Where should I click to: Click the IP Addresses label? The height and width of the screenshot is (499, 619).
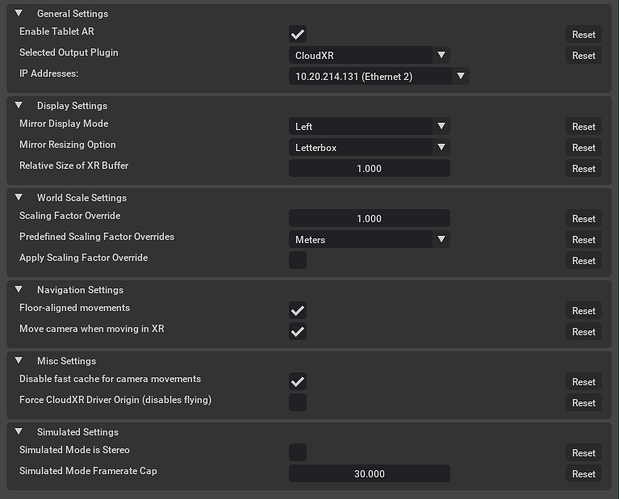49,73
